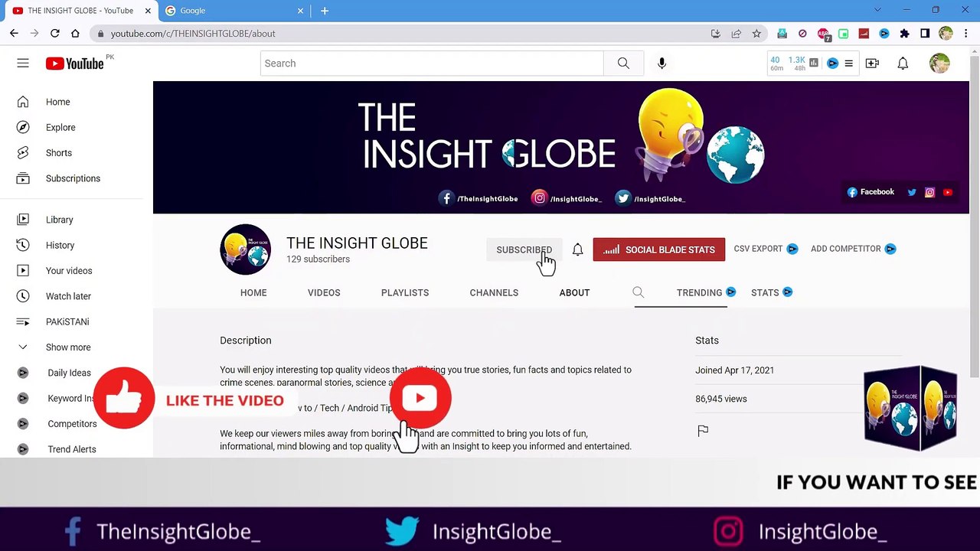
Task: Click the Instagram icon on banner links
Action: 929,193
